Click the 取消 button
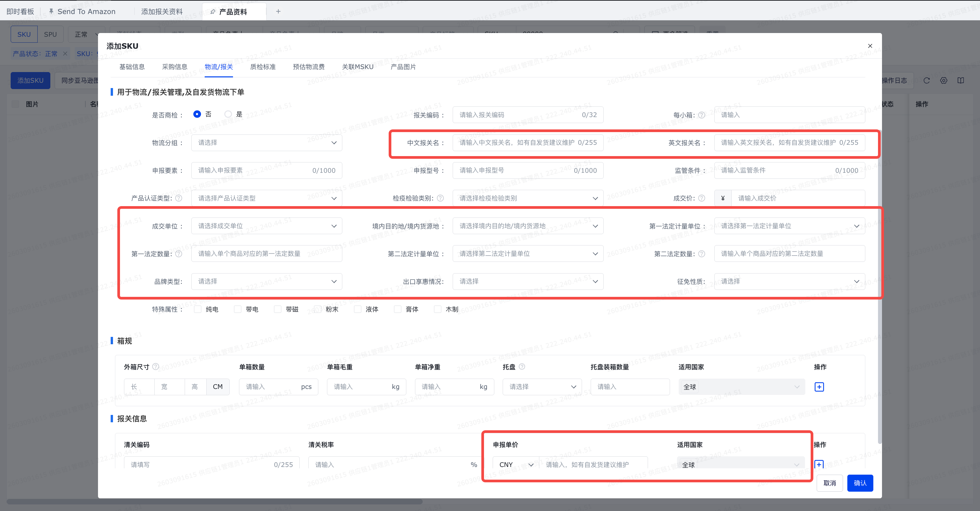 829,483
